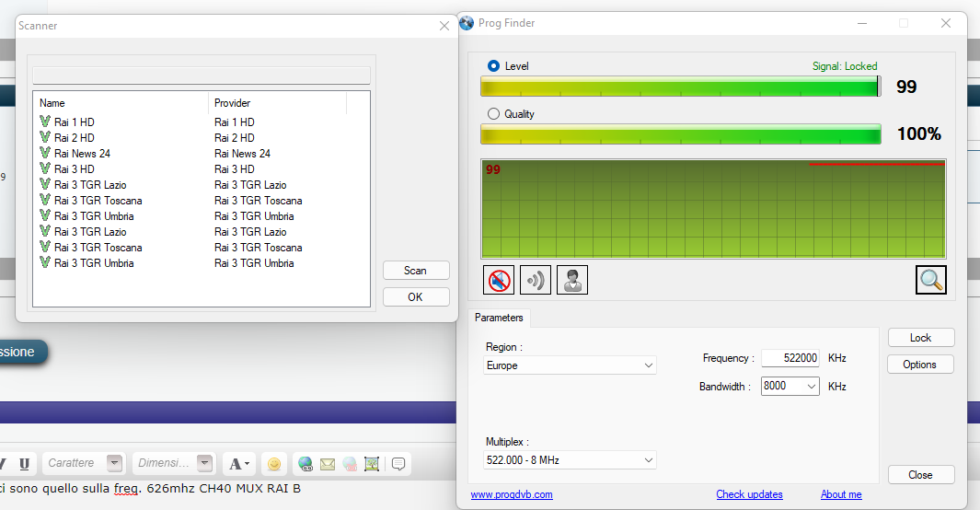Click the Name column header

click(121, 103)
